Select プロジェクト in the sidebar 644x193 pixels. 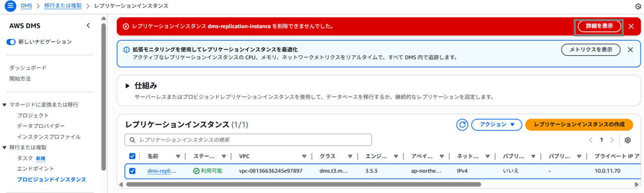[33, 116]
